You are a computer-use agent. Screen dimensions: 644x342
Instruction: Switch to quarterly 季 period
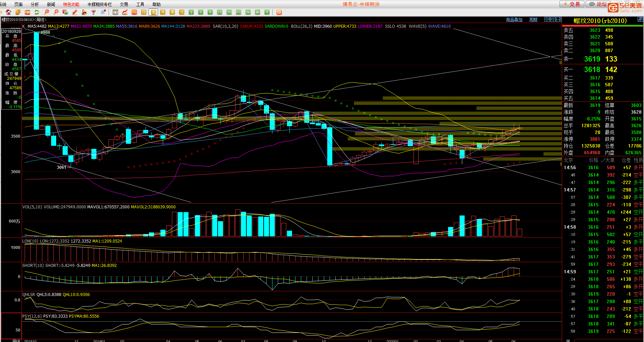click(172, 12)
